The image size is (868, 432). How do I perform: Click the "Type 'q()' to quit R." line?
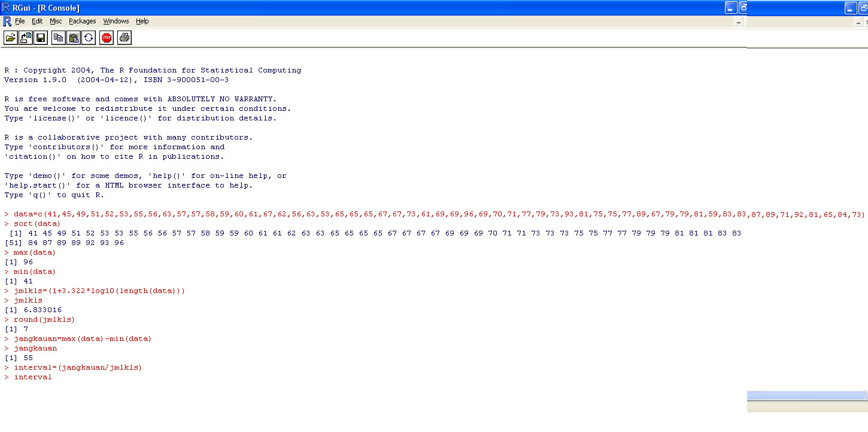[54, 195]
